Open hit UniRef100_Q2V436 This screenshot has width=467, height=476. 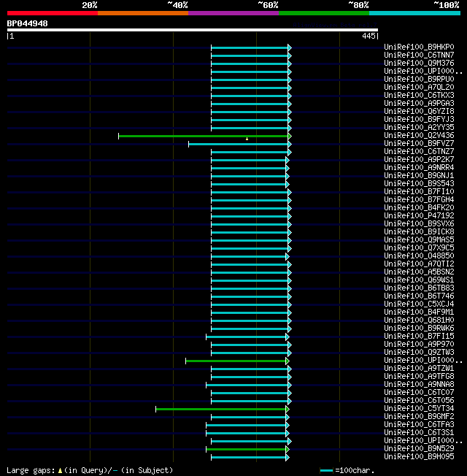coord(419,135)
